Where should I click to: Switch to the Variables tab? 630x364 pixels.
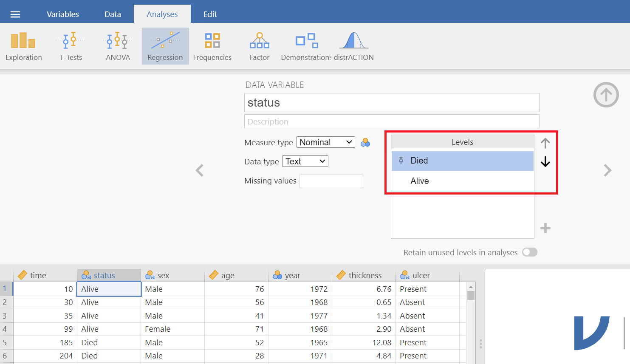62,14
